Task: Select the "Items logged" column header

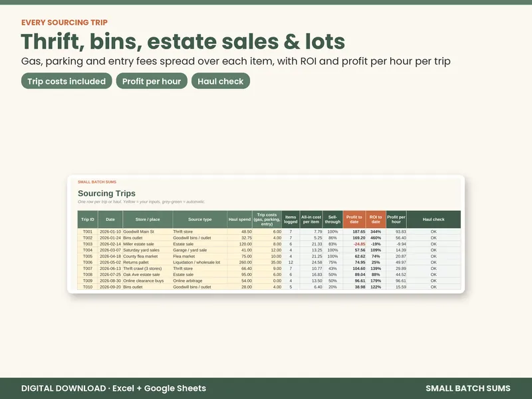Action: coord(291,219)
